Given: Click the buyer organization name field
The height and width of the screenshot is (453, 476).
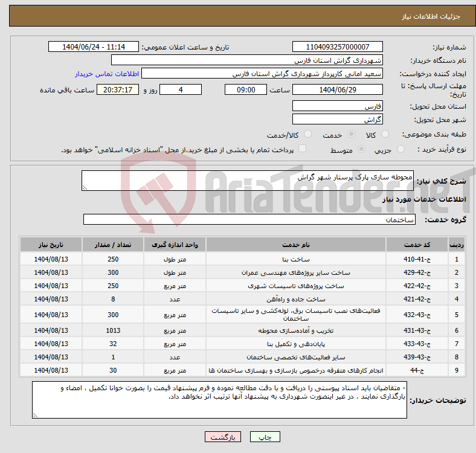Looking at the screenshot, I should [x=247, y=60].
